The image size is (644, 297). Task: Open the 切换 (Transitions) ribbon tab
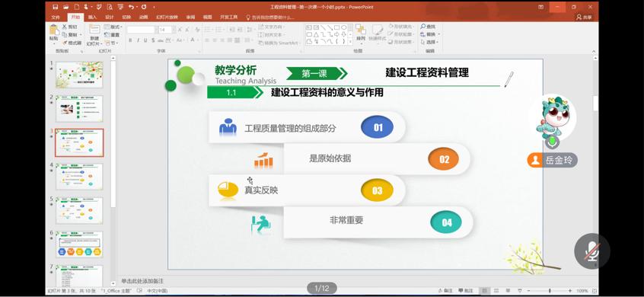(x=126, y=18)
